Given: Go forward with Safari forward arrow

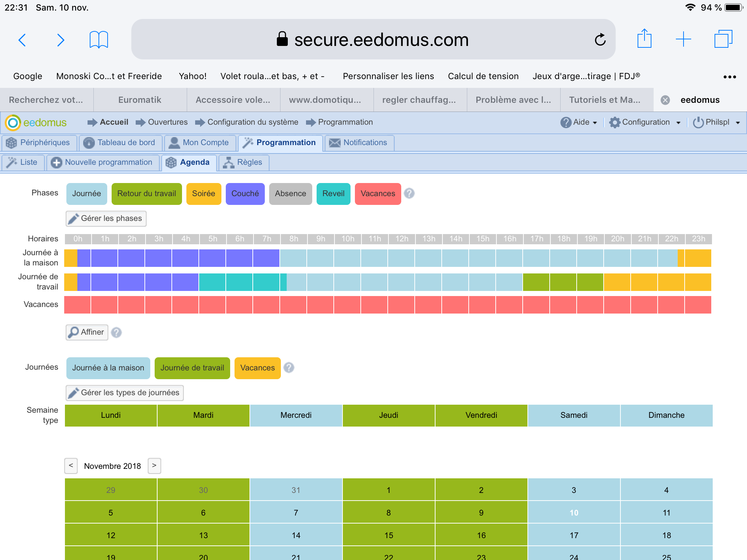Looking at the screenshot, I should [61, 40].
